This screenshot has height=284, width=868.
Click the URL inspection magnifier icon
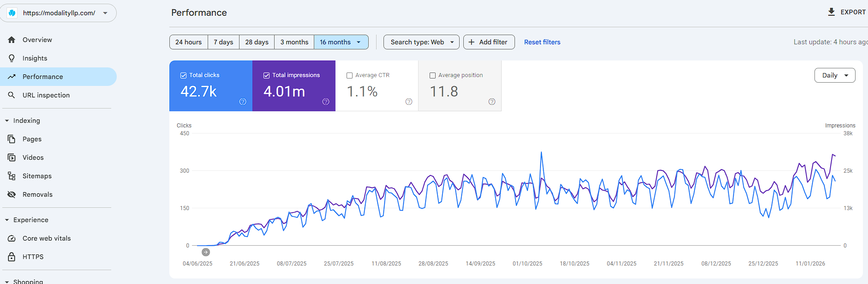point(12,95)
